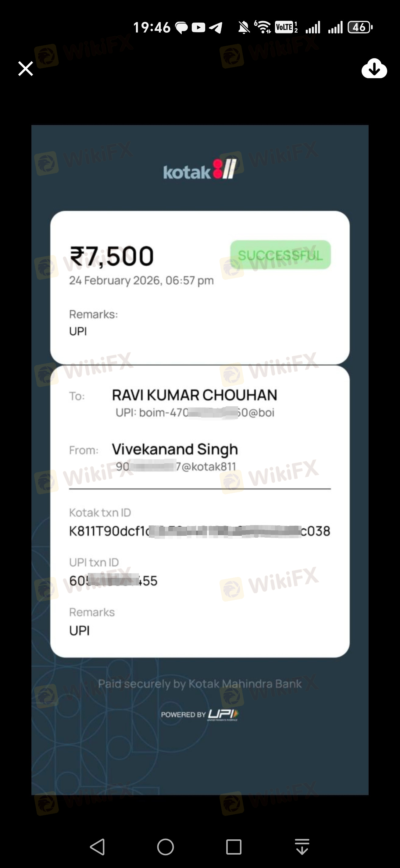Viewport: 400px width, 868px height.
Task: Tap the Kotak txn ID value
Action: (199, 531)
